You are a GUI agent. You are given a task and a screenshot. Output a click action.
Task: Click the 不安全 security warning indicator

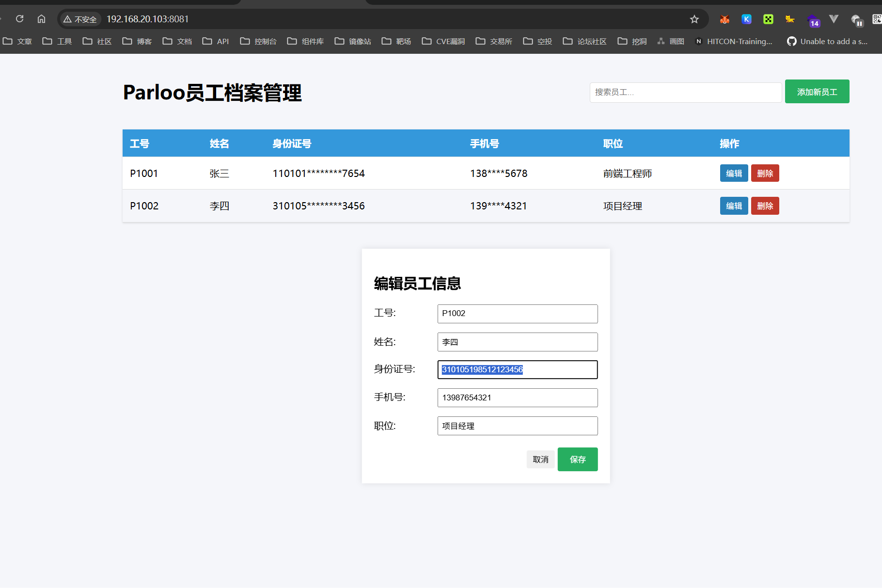(80, 19)
